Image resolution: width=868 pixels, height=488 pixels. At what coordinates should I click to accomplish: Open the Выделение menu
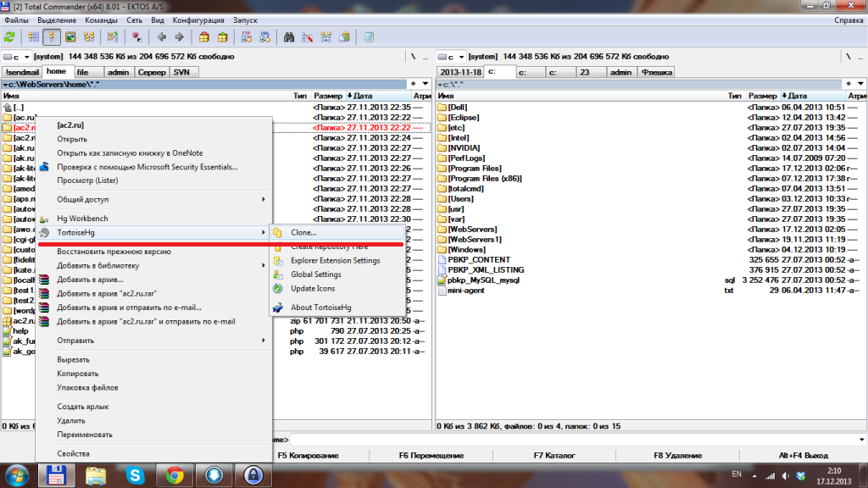click(57, 20)
